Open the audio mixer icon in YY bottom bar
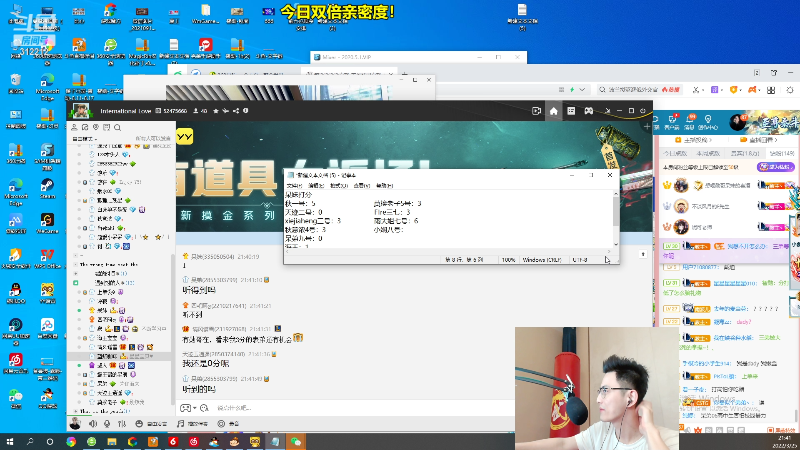 click(x=122, y=423)
